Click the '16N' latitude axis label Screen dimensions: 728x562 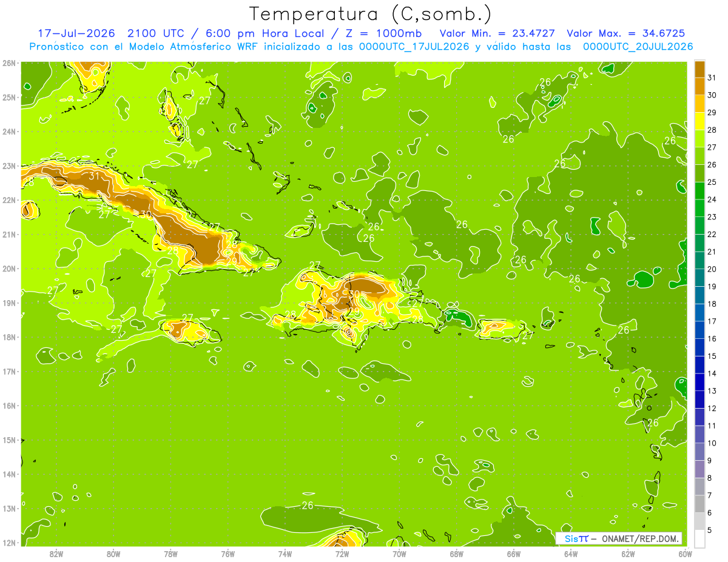click(x=9, y=406)
